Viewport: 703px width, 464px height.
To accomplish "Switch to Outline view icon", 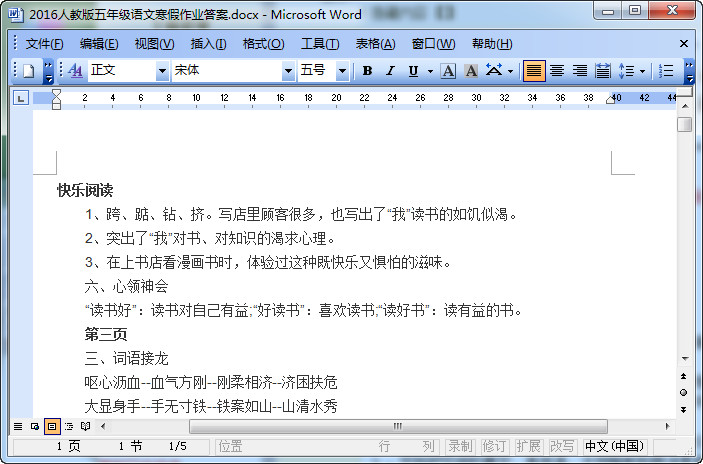I will (x=69, y=426).
